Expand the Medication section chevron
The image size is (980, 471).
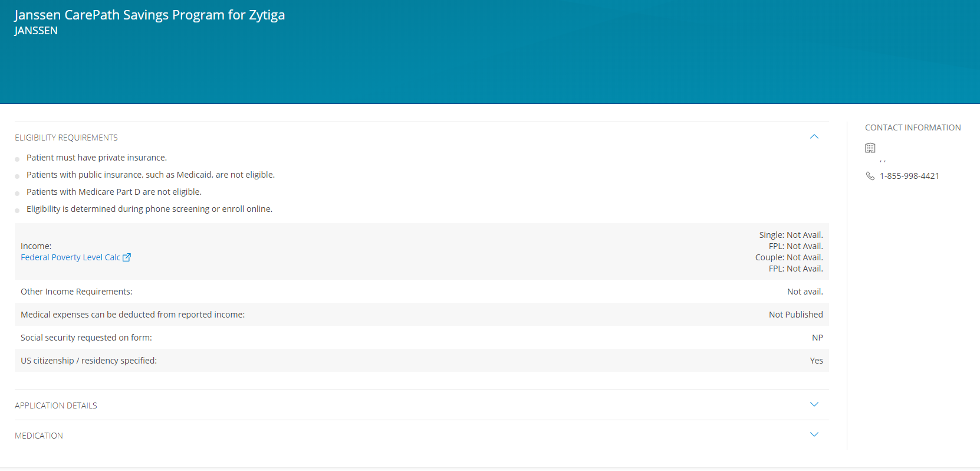coord(814,435)
